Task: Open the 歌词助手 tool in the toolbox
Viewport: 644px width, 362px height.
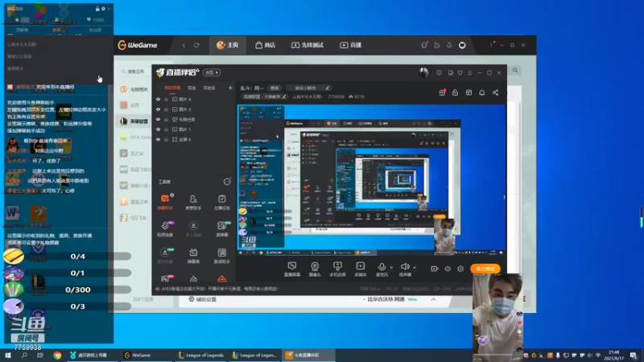Action: click(222, 255)
